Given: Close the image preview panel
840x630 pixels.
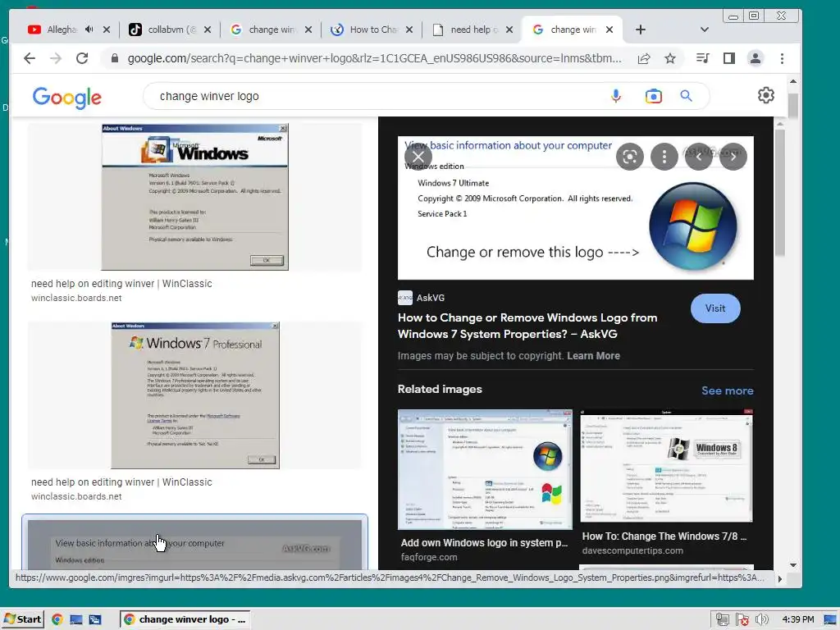Looking at the screenshot, I should 418,157.
